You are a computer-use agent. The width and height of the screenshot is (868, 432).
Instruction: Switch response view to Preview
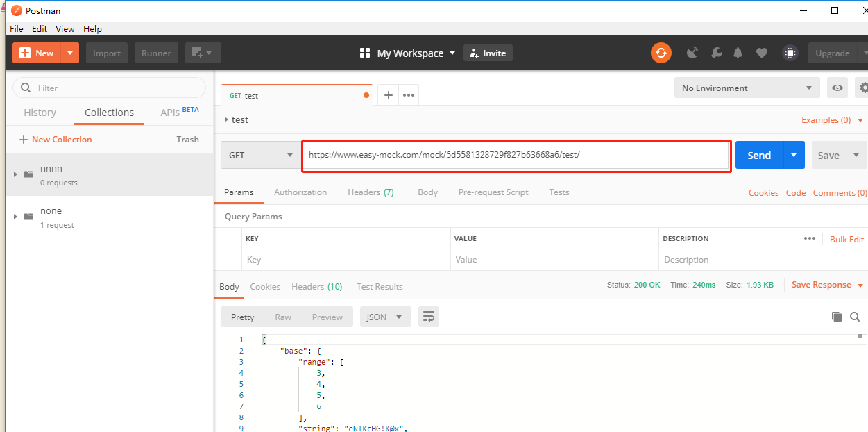pyautogui.click(x=327, y=317)
